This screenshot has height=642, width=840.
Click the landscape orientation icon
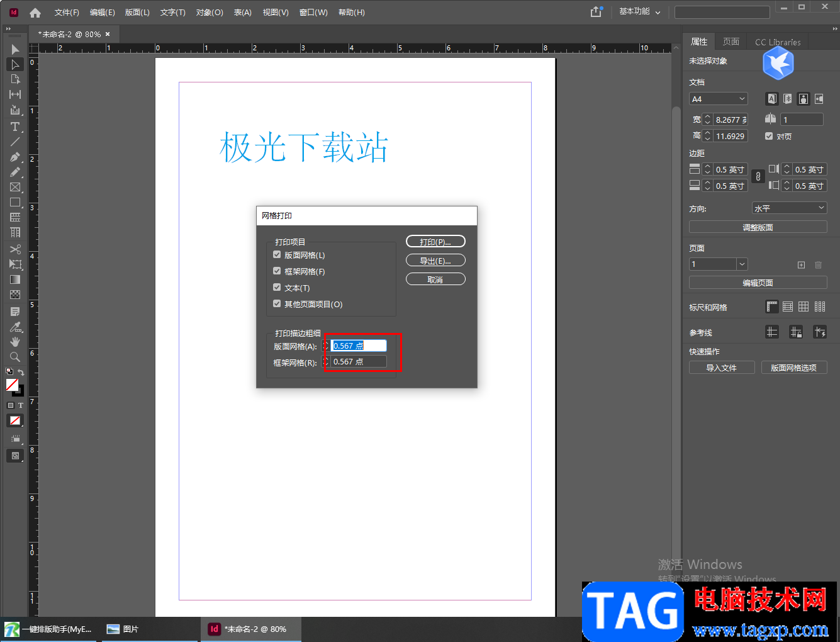pyautogui.click(x=819, y=99)
